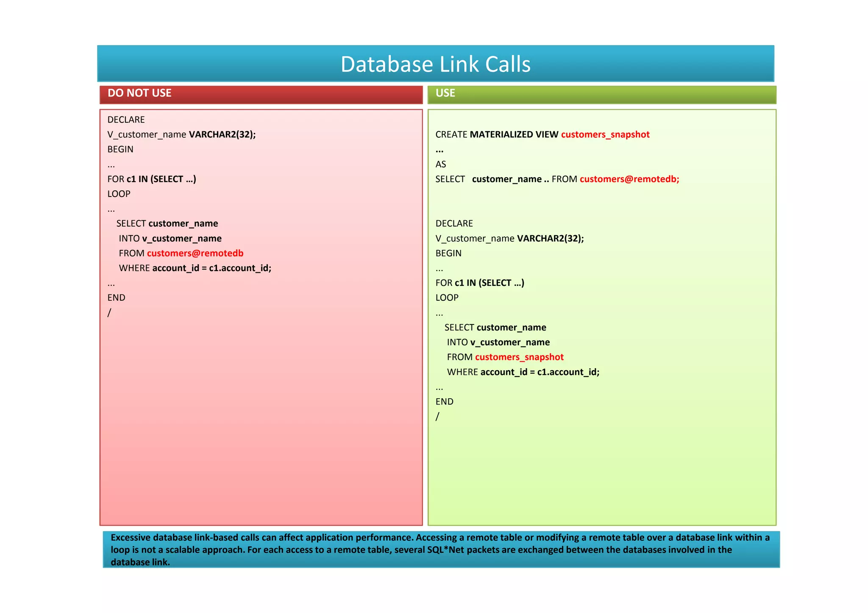Click the BEGIN keyword in left panel
Image resolution: width=868 pixels, height=613 pixels.
pyautogui.click(x=120, y=150)
